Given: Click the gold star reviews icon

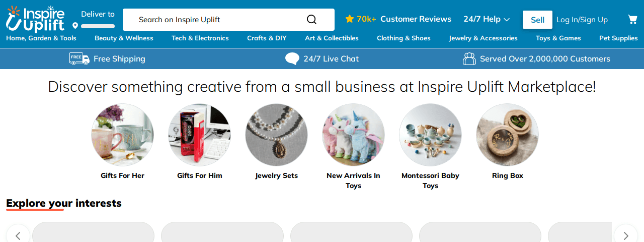Looking at the screenshot, I should tap(350, 19).
